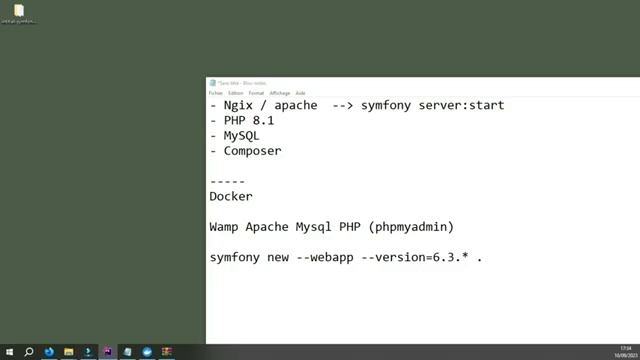Switch to the purple IDE taskbar icon
Viewport: 640px width, 360px height.
click(108, 351)
